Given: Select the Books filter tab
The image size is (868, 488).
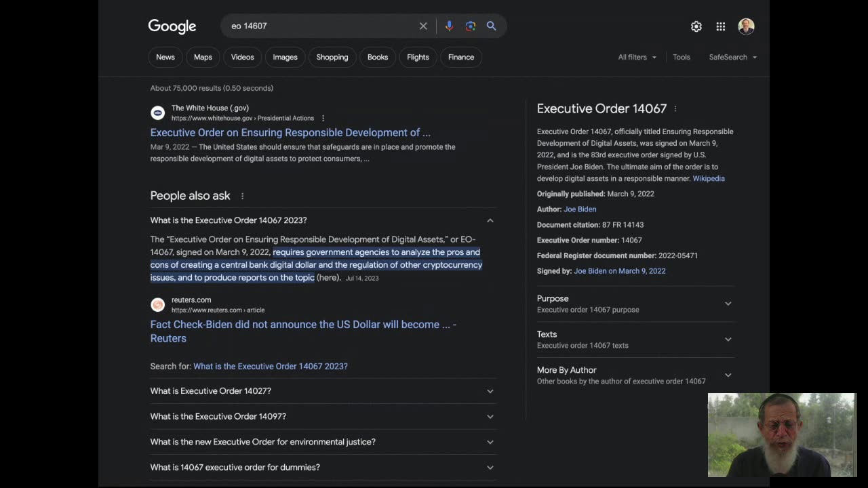Looking at the screenshot, I should tap(378, 57).
